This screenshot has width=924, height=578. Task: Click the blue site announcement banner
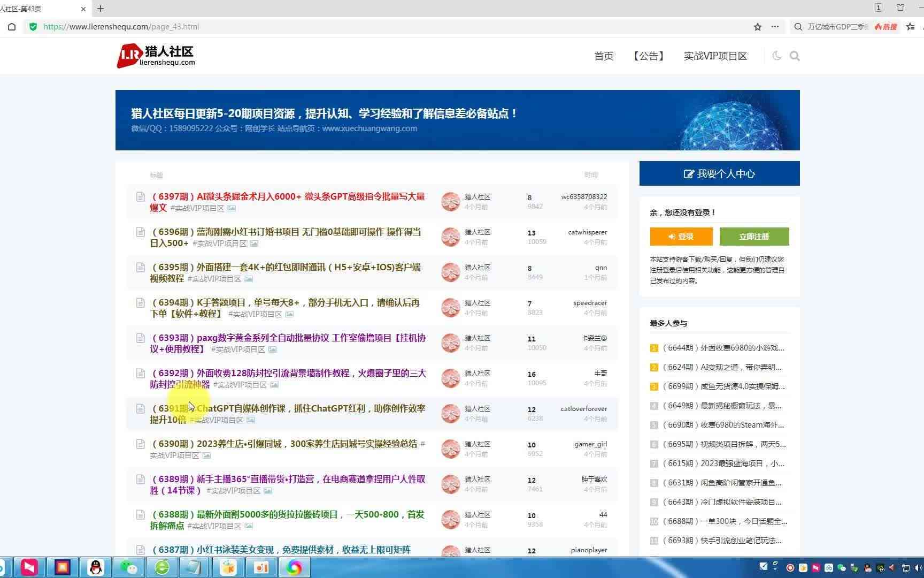point(458,120)
